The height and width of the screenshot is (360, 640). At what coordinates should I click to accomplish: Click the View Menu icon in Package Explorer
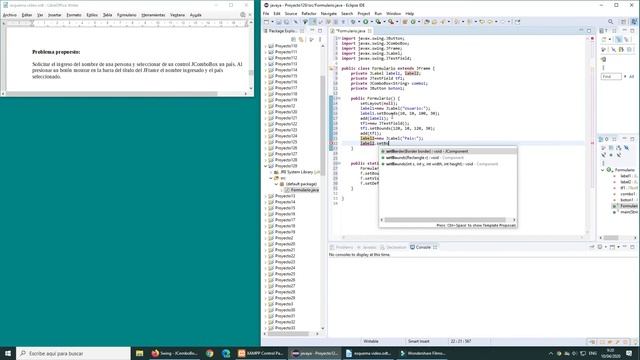320,39
